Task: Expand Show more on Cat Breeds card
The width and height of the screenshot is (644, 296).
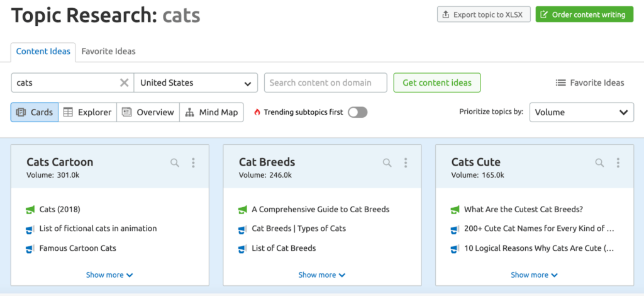Action: [321, 275]
